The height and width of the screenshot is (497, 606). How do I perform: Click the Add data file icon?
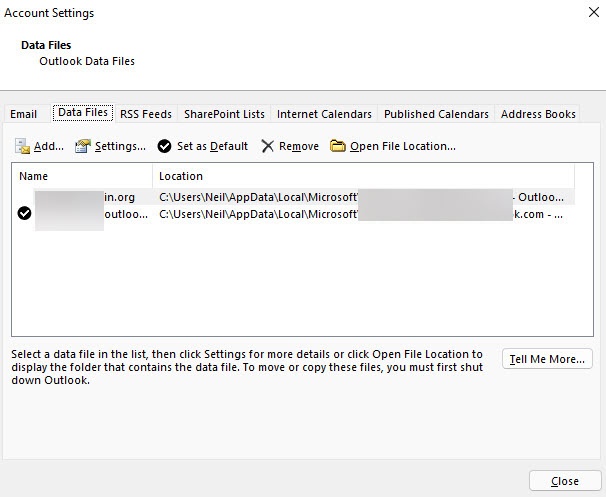(22, 146)
